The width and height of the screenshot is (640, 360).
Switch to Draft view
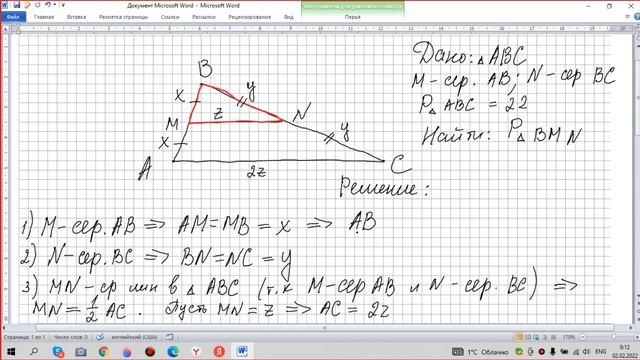click(x=553, y=337)
